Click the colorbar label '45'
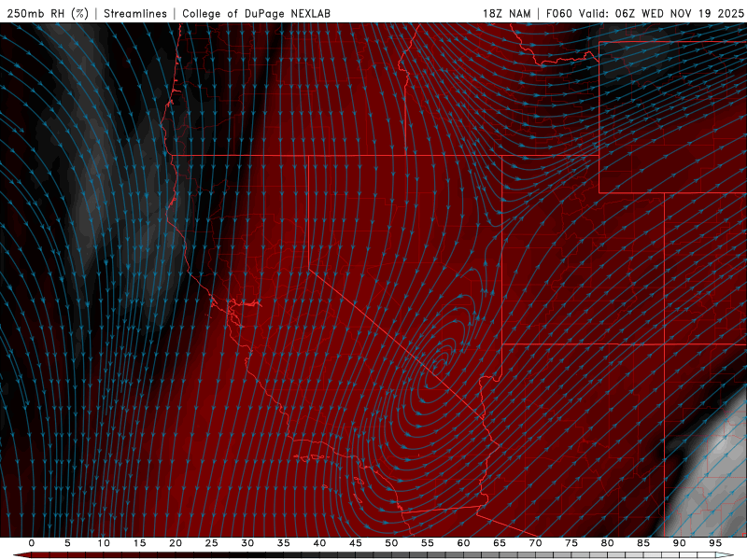The image size is (747, 560). point(356,543)
